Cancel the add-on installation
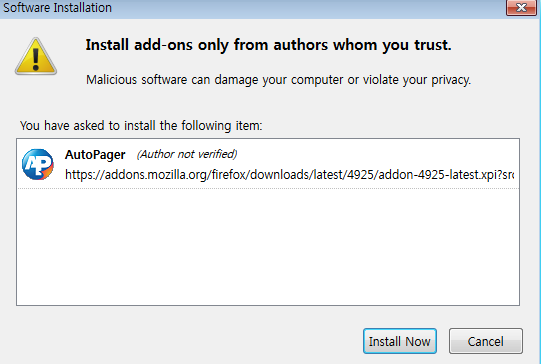The image size is (541, 364). [x=486, y=341]
